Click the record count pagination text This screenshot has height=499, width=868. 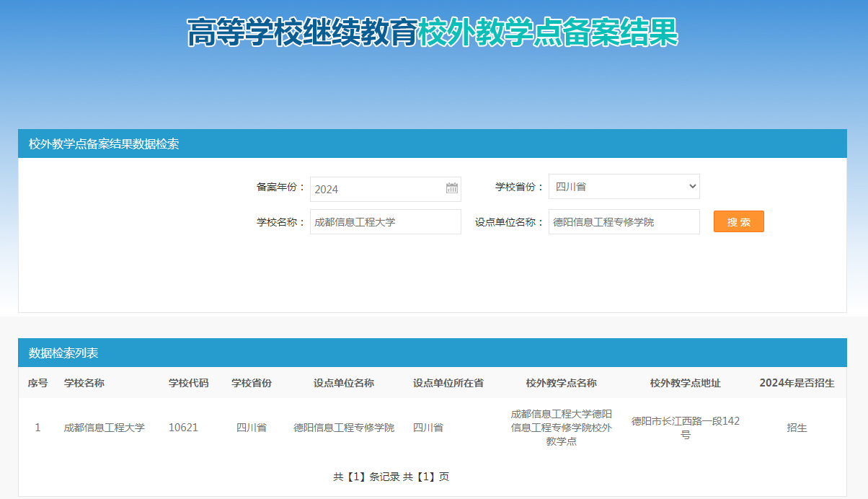point(391,477)
